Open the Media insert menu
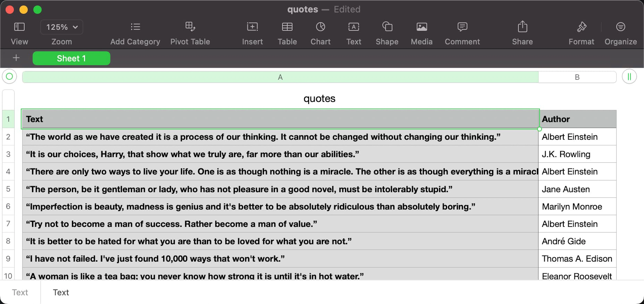This screenshot has width=644, height=304. click(421, 27)
